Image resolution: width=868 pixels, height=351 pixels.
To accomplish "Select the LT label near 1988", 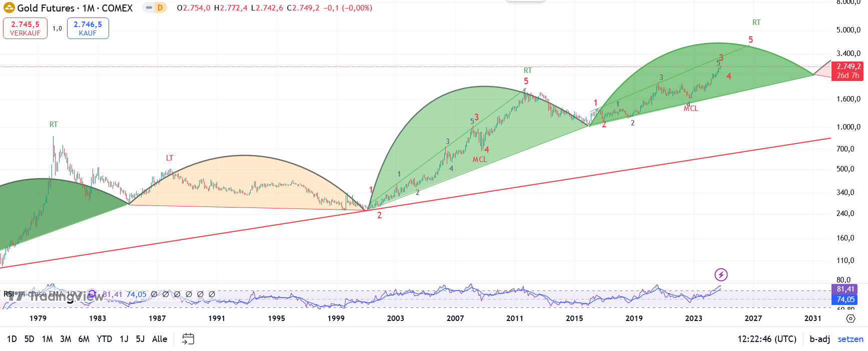I will pyautogui.click(x=170, y=158).
